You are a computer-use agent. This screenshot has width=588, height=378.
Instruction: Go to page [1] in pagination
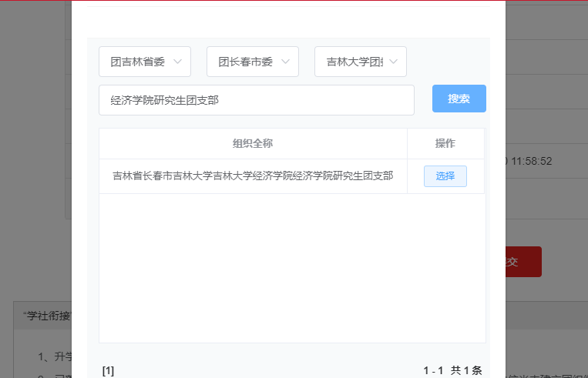[108, 370]
